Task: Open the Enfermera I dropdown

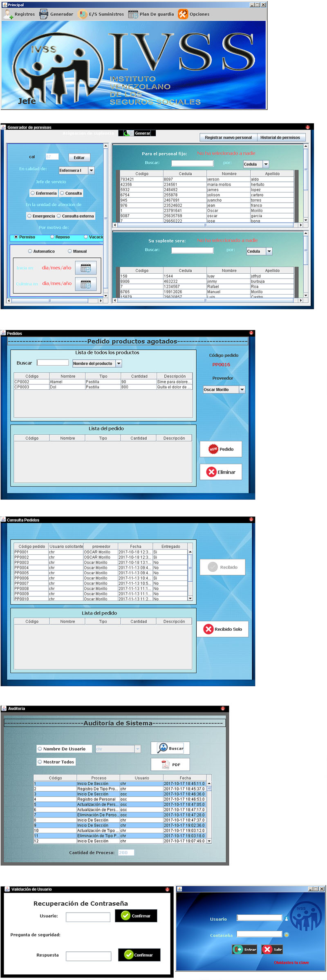Action: [x=92, y=170]
